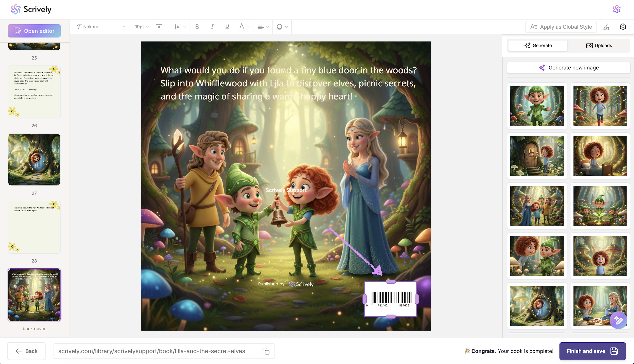The image size is (634, 364).
Task: Switch to the Generate tab
Action: (x=538, y=45)
